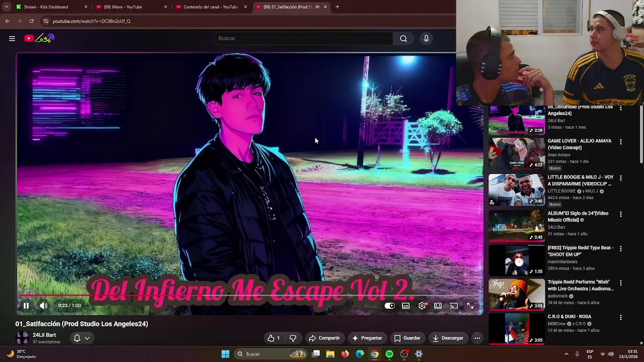The image size is (644, 362).
Task: Like the video with thumbs up
Action: 274,338
